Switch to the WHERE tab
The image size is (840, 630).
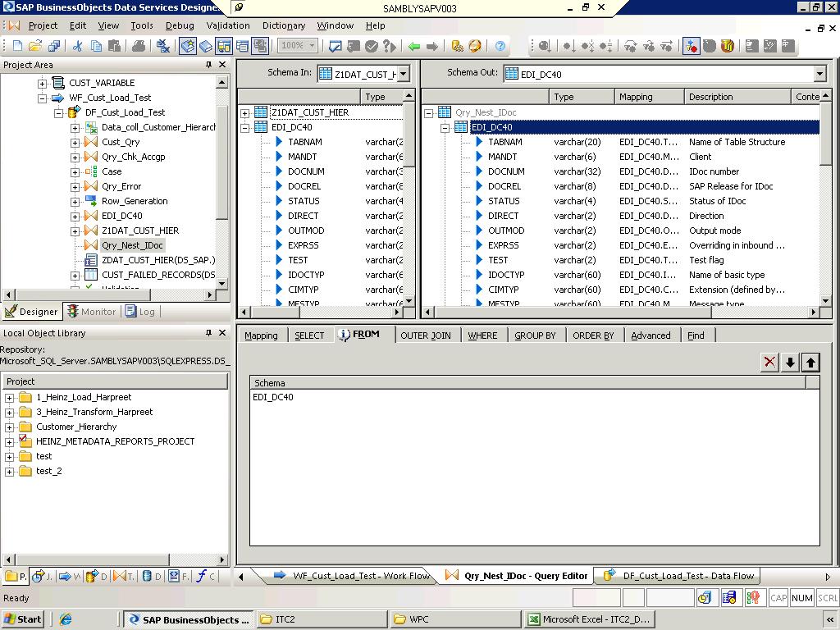tap(482, 336)
